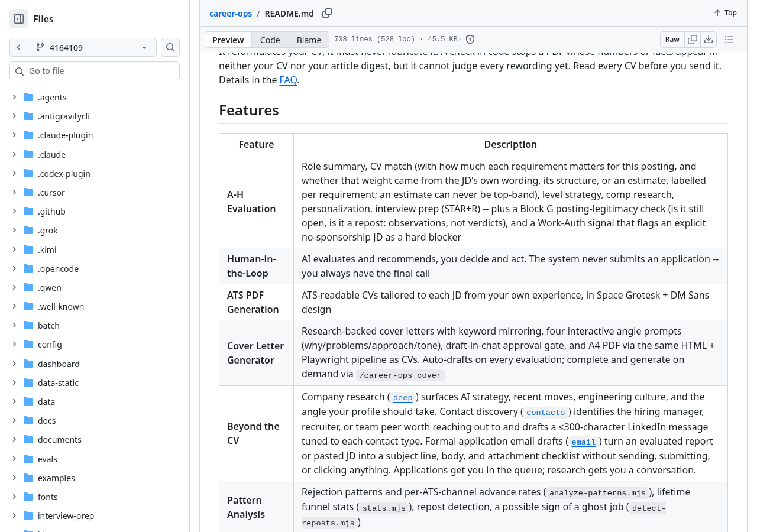Expand the interview-prep folder chevron
757x532 pixels.
coord(14,515)
